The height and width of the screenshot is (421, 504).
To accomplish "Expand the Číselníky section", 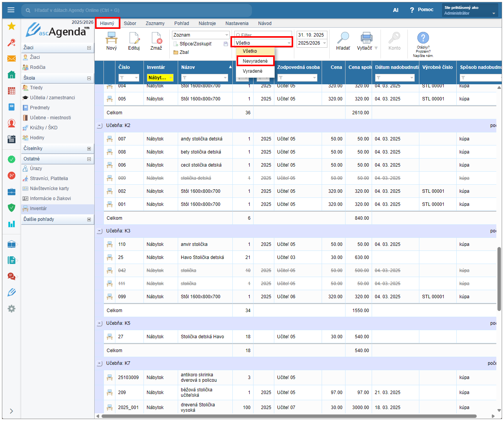I will point(89,149).
